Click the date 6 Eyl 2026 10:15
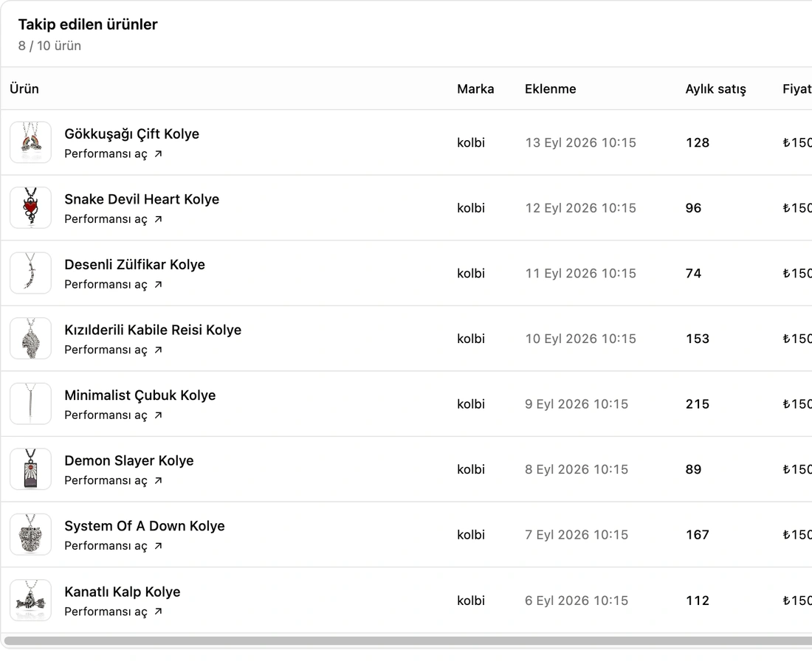812x664 pixels. 577,601
